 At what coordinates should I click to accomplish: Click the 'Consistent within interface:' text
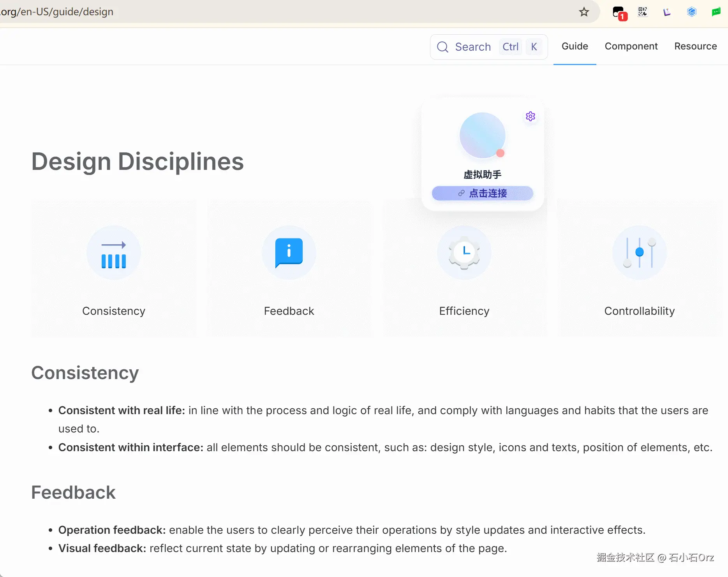[131, 447]
